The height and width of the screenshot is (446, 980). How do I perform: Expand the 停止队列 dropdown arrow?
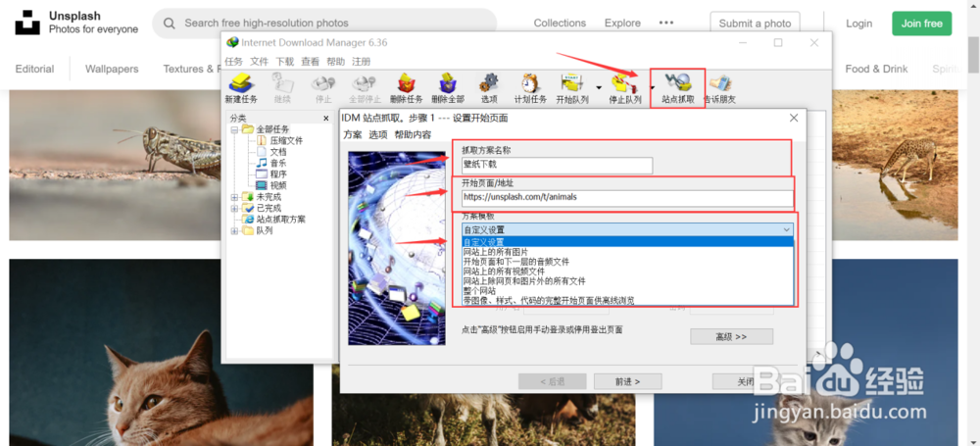[652, 88]
